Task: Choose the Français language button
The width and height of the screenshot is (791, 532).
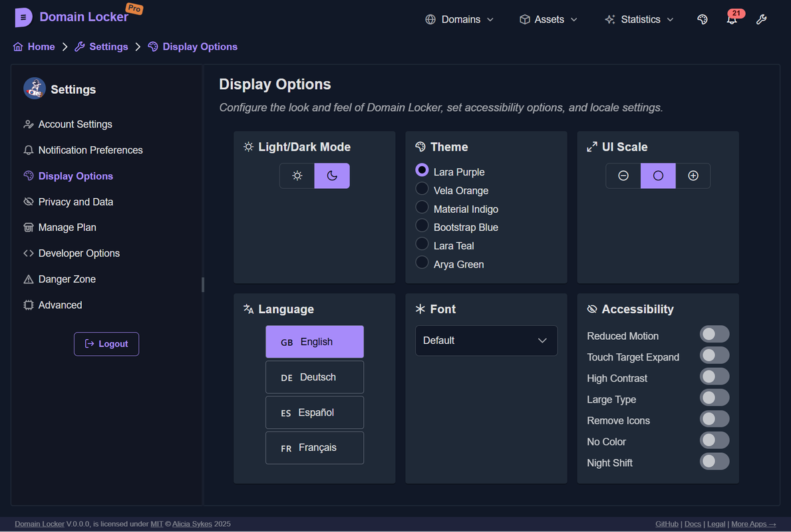Action: point(315,448)
